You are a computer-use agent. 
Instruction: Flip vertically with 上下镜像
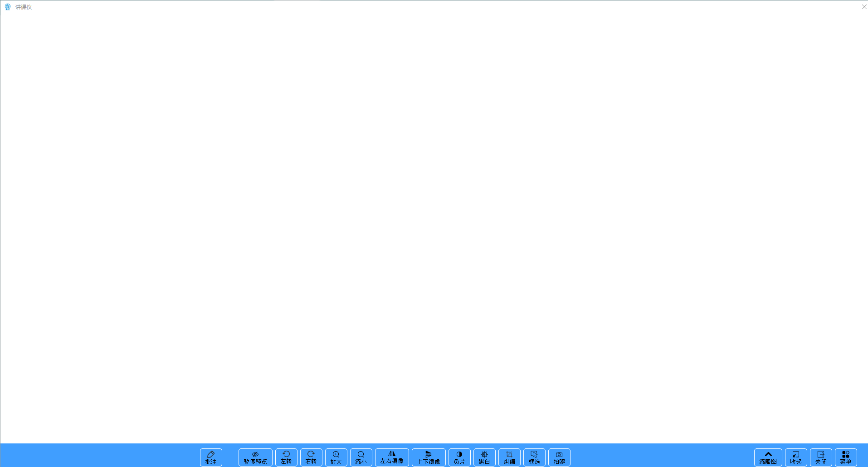pyautogui.click(x=429, y=457)
